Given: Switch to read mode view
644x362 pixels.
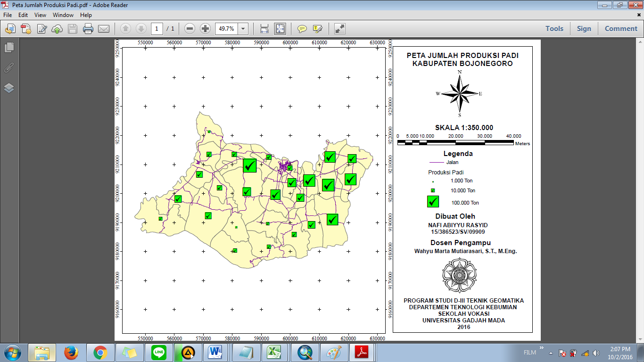Looking at the screenshot, I should 339,29.
